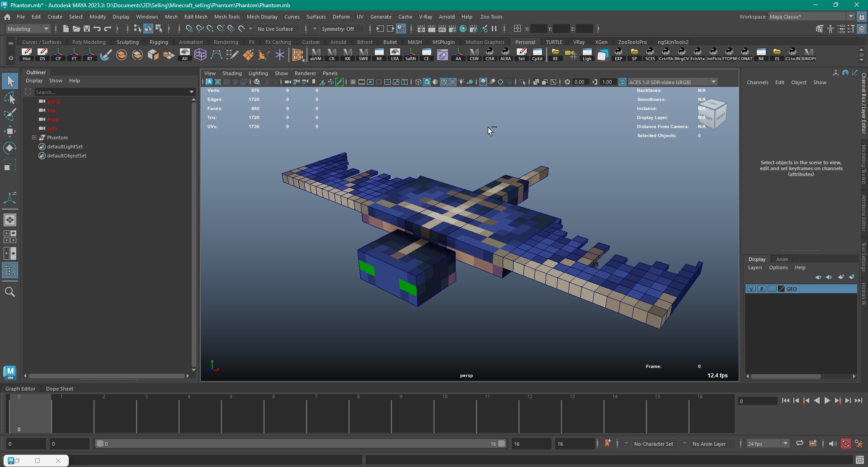Viewport: 868px width, 467px height.
Task: Click Symmetry: Off setting
Action: [x=341, y=29]
